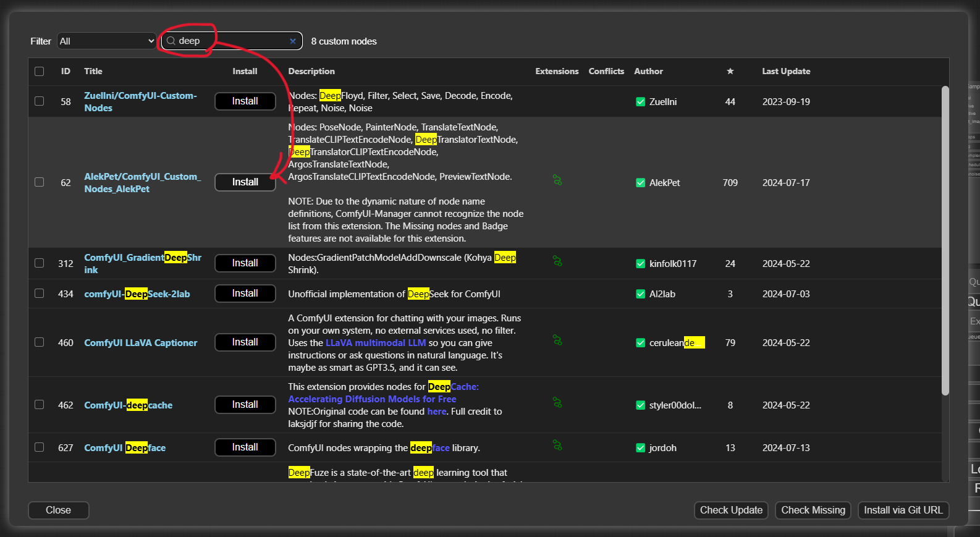980x537 pixels.
Task: Follow the deepface library link
Action: 430,448
